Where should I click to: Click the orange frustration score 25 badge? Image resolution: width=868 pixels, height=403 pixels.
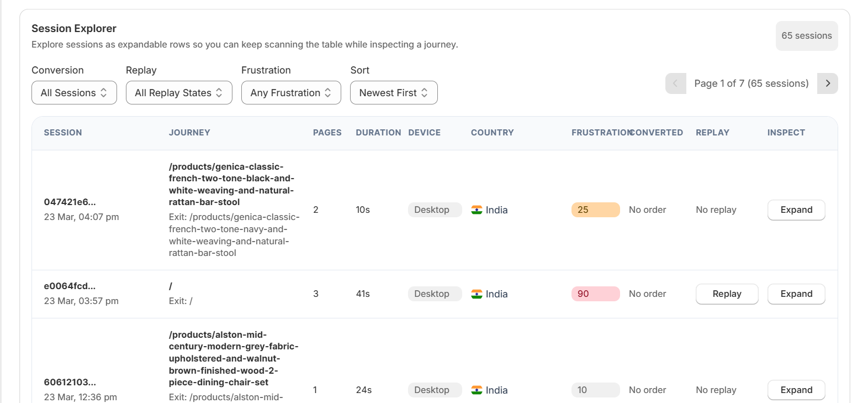pos(595,210)
